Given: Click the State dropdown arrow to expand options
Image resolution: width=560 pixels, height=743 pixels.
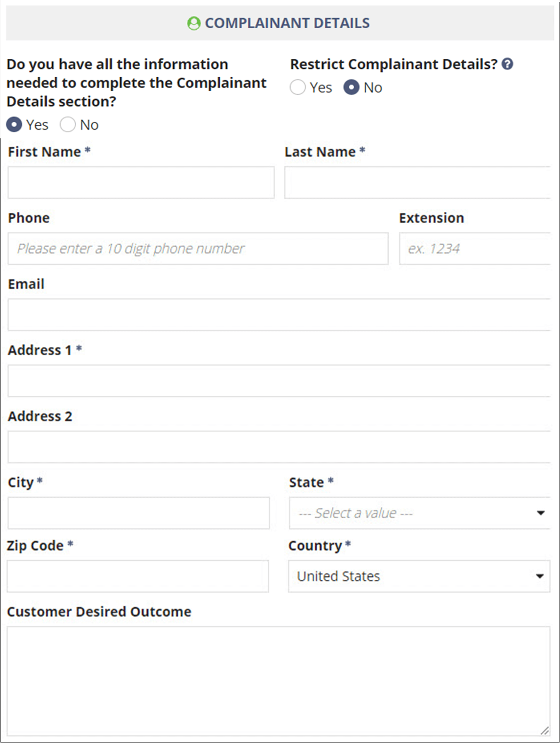Looking at the screenshot, I should click(540, 513).
